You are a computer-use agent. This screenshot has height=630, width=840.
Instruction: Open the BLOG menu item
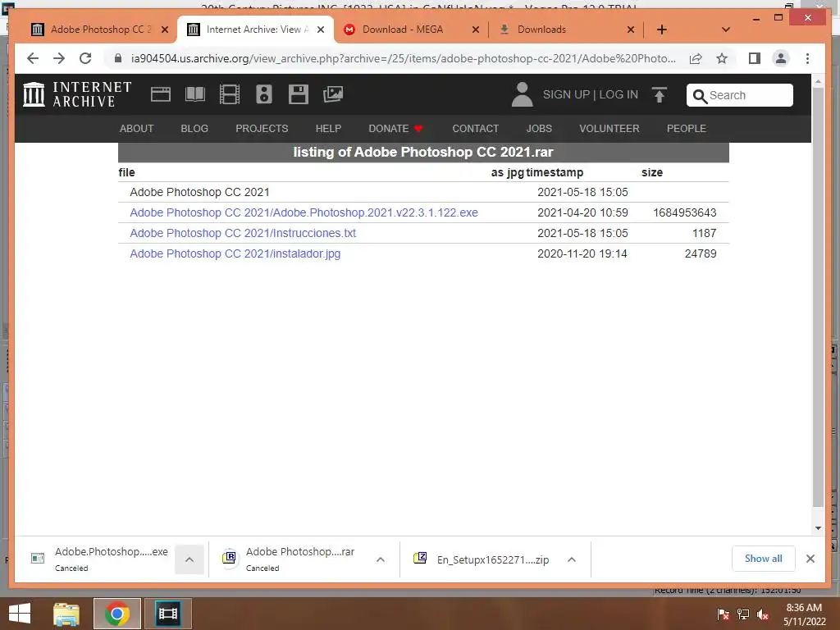pos(194,129)
